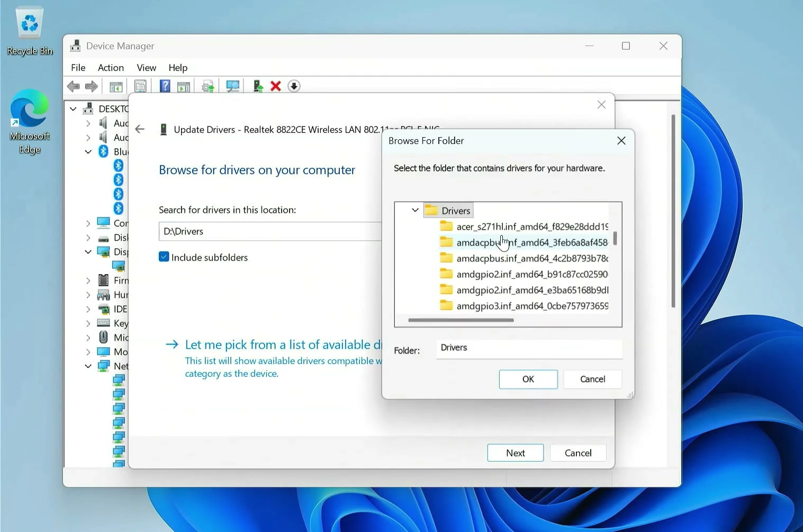Collapse the Network adapters category chevron

click(88, 366)
